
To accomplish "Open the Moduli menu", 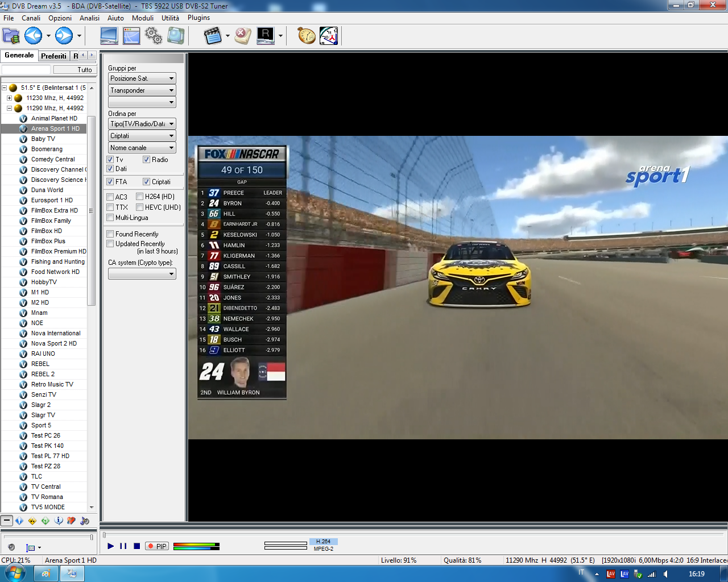I will tap(143, 18).
